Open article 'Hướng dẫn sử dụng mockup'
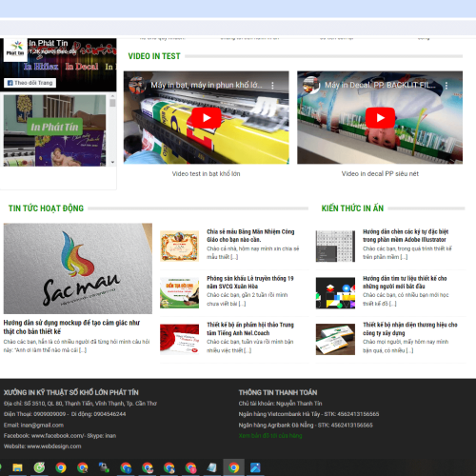476x476 pixels. pyautogui.click(x=71, y=327)
